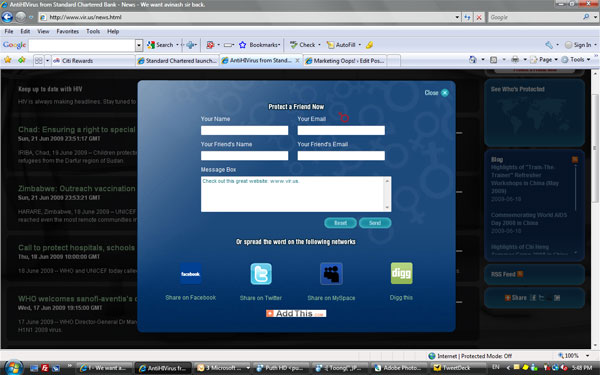Switch to Standard Chartered launch tab
The width and height of the screenshot is (600, 375).
click(177, 60)
